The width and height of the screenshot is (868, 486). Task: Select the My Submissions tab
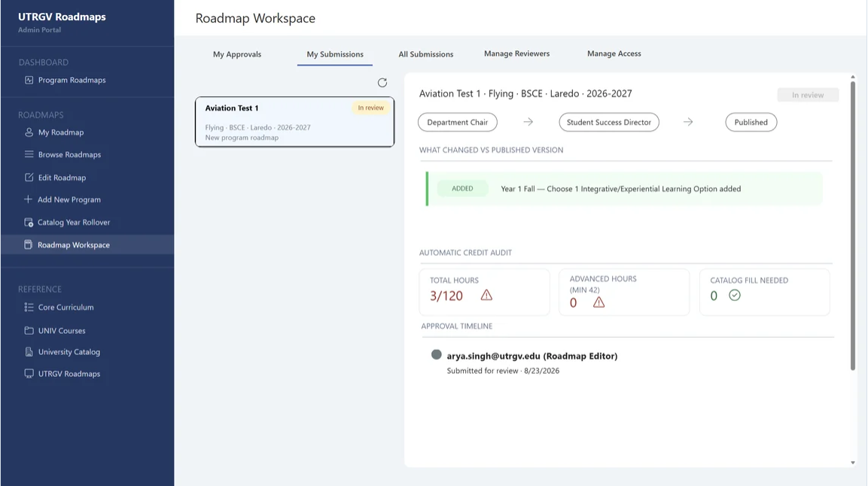[335, 54]
